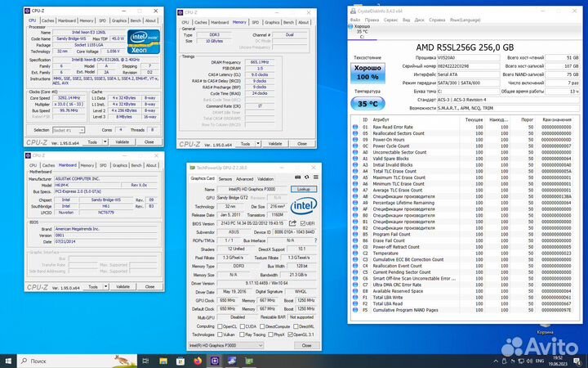This screenshot has height=368, width=588.
Task: Open the GPU-Z hamburger menu icon
Action: coord(316,177)
